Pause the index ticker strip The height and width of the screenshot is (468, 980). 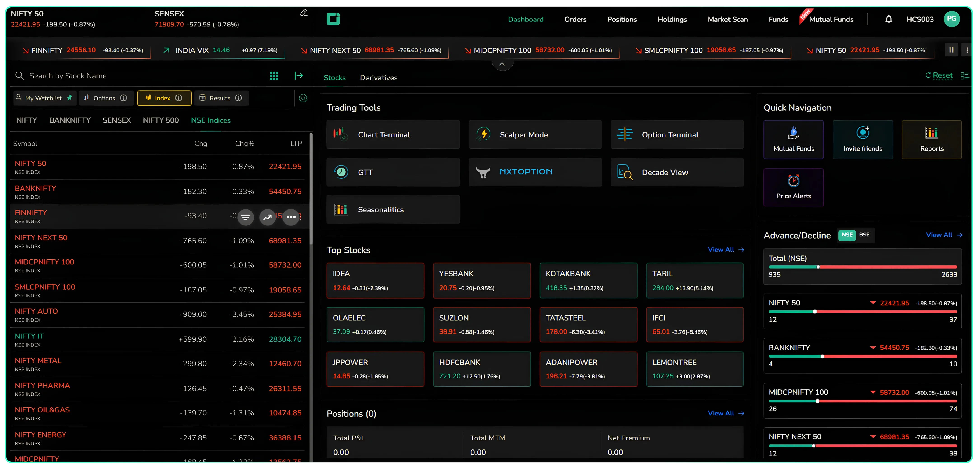click(951, 50)
